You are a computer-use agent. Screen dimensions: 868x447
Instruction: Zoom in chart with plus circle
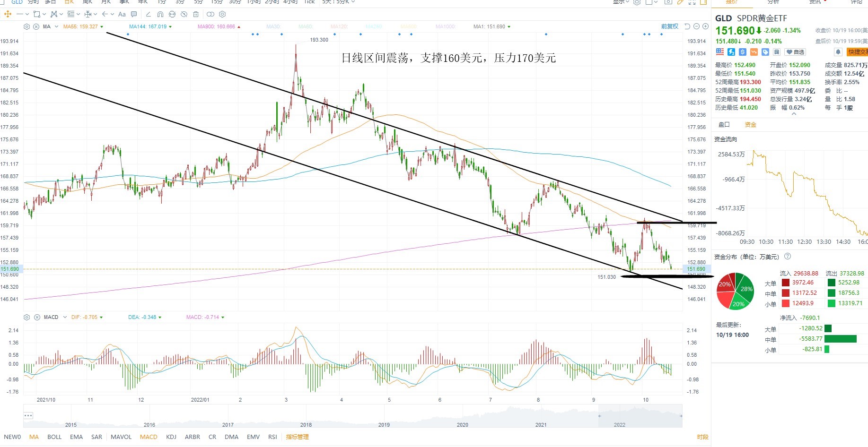(x=705, y=26)
